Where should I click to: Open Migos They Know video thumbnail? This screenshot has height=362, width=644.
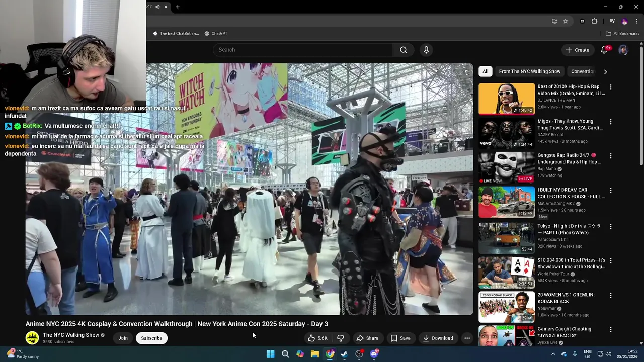506,133
